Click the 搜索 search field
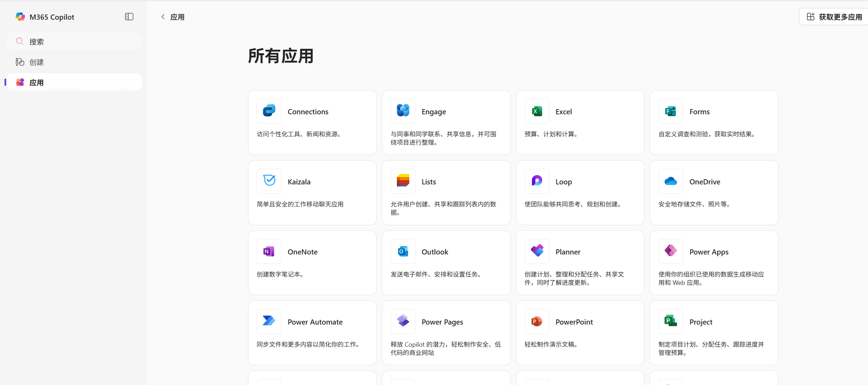The height and width of the screenshot is (385, 868). pos(74,41)
